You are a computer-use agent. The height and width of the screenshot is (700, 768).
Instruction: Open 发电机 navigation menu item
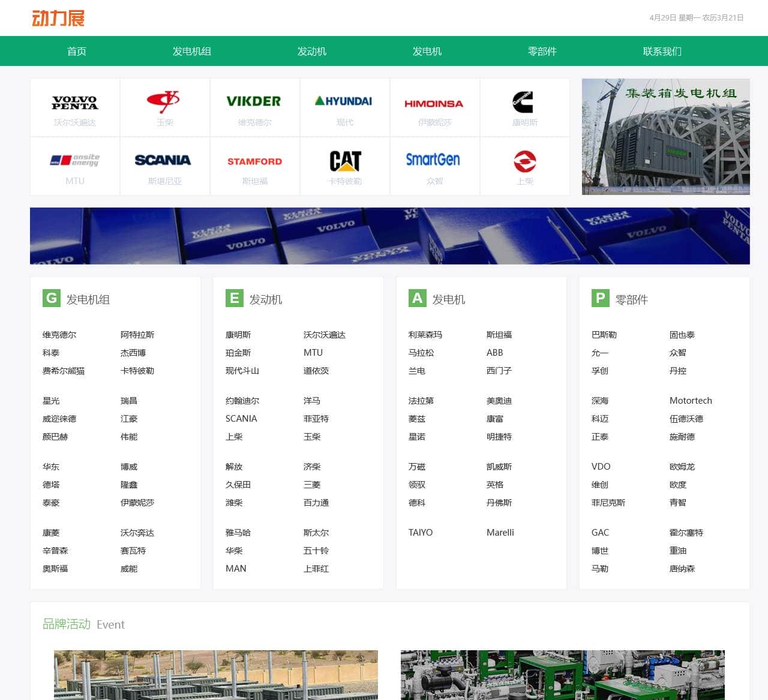(x=427, y=51)
